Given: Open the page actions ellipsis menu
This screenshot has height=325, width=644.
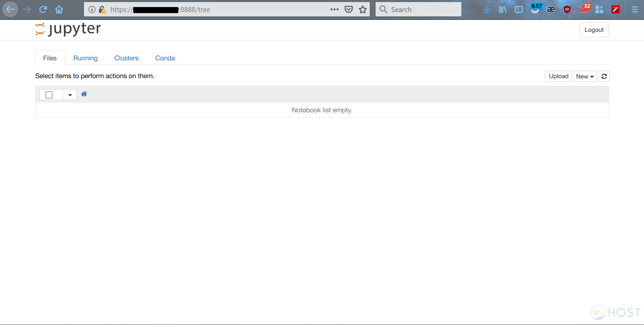Looking at the screenshot, I should click(x=334, y=9).
